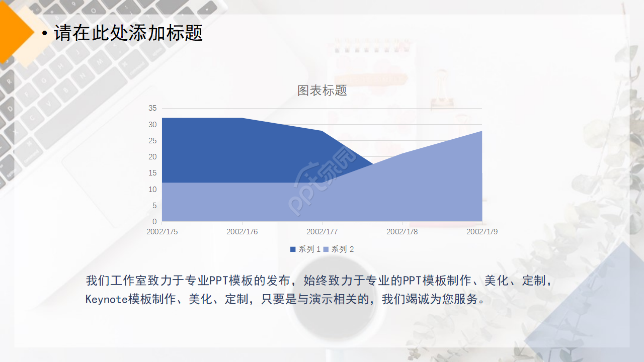Click the axis label '2002/1/7'
The width and height of the screenshot is (644, 362).
coord(322,232)
